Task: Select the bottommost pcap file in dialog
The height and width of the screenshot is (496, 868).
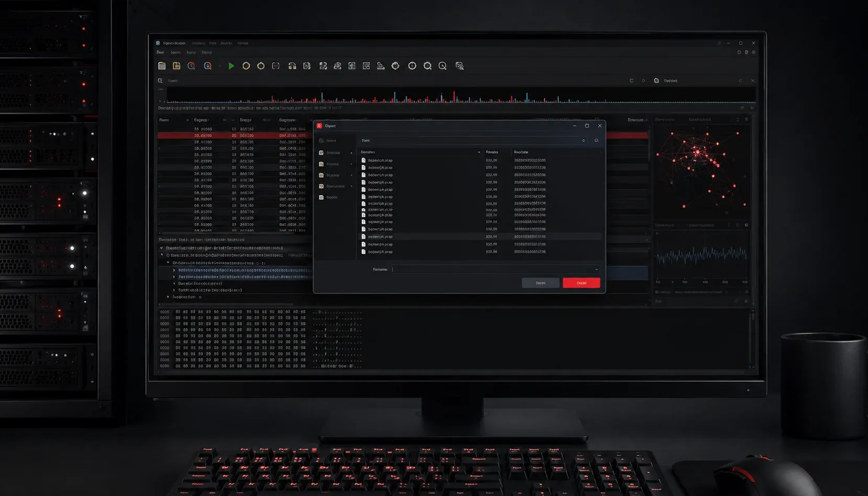Action: [x=480, y=252]
